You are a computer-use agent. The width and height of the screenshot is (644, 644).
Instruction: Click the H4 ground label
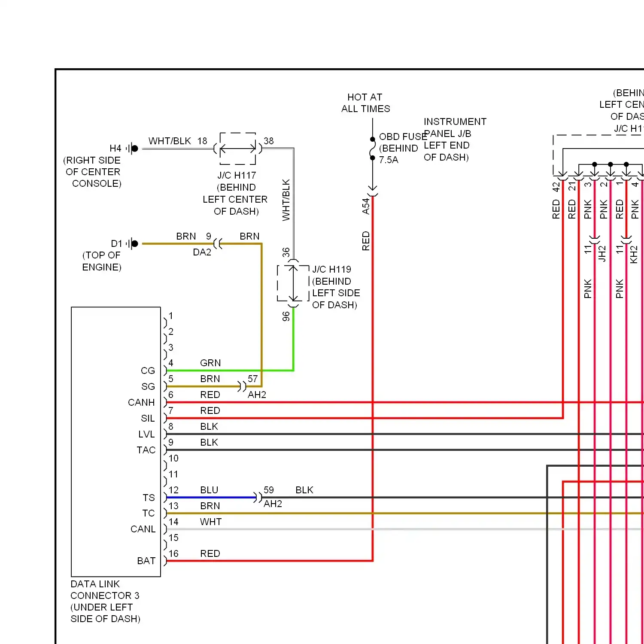pos(115,149)
